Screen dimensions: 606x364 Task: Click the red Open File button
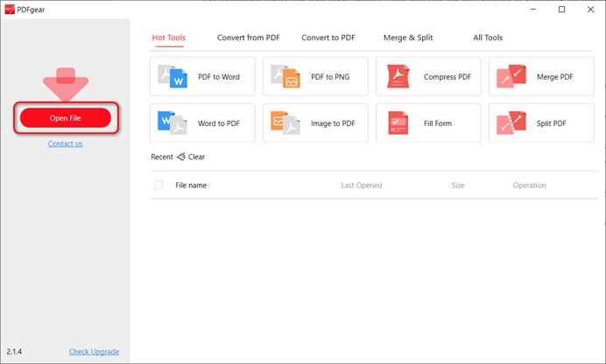[66, 118]
